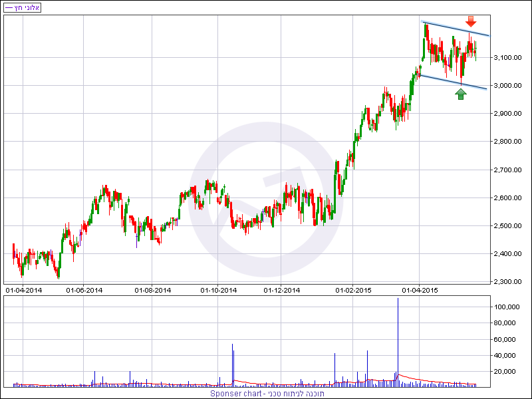This screenshot has width=532, height=399.
Task: Click the green up arrow buy marker
Action: [x=461, y=93]
